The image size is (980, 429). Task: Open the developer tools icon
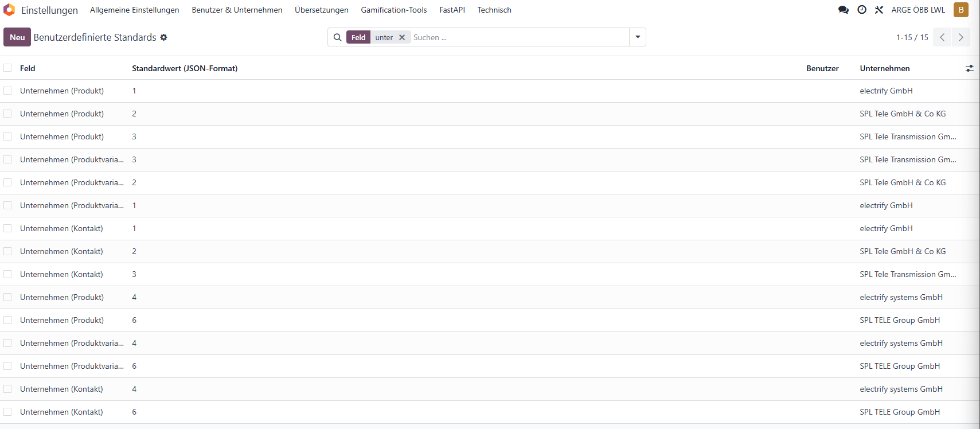click(x=879, y=10)
